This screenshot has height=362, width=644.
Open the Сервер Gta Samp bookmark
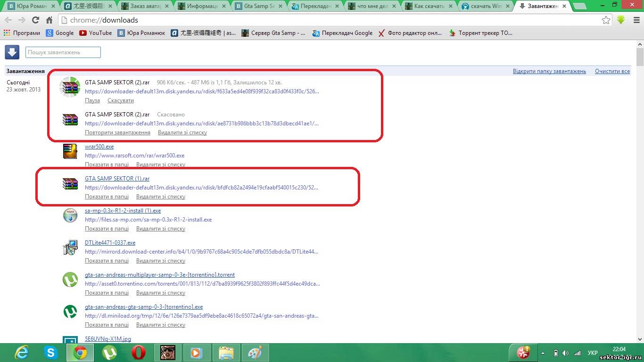273,33
